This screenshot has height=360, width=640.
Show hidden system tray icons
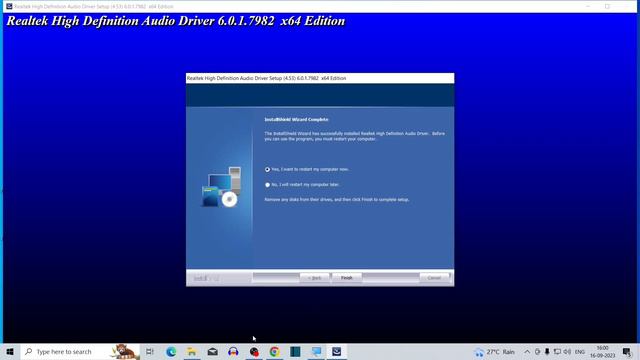527,351
